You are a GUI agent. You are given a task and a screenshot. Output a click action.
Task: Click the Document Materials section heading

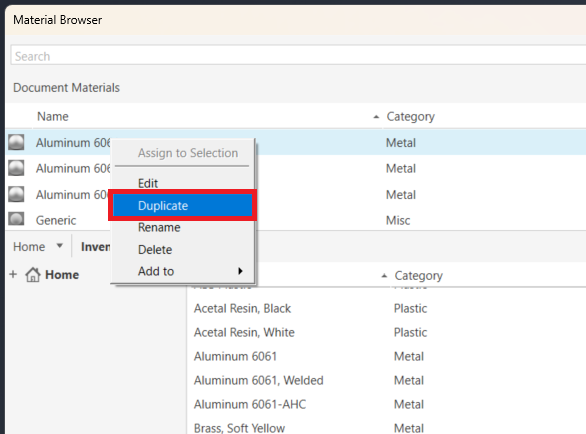[x=66, y=87]
